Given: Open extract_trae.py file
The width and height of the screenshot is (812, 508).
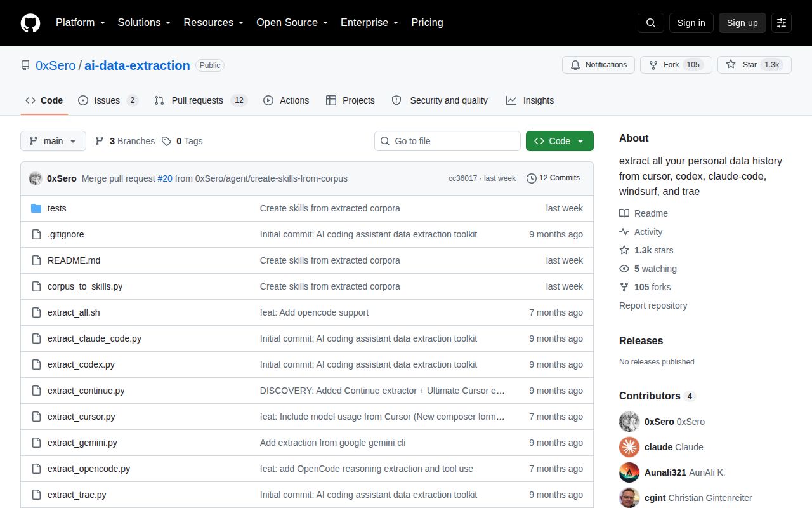Looking at the screenshot, I should (x=77, y=495).
